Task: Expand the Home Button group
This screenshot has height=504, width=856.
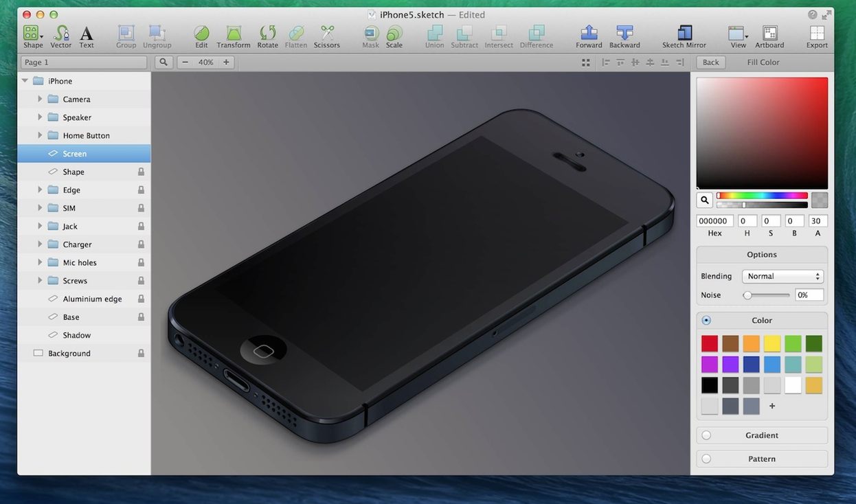Action: [40, 135]
